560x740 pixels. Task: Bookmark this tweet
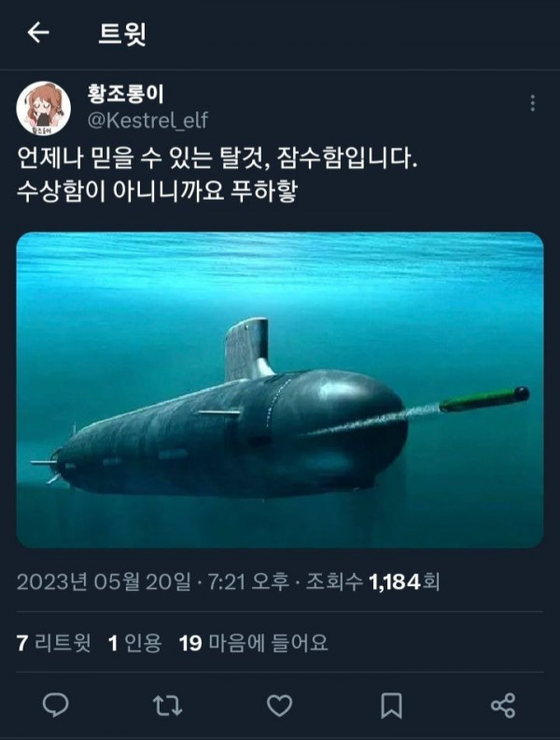(391, 705)
